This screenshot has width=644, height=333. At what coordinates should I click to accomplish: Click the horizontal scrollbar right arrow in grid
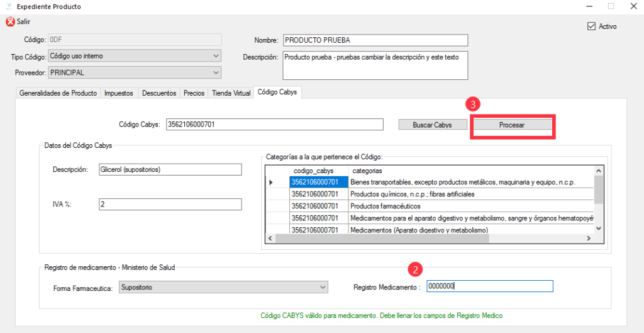(589, 239)
